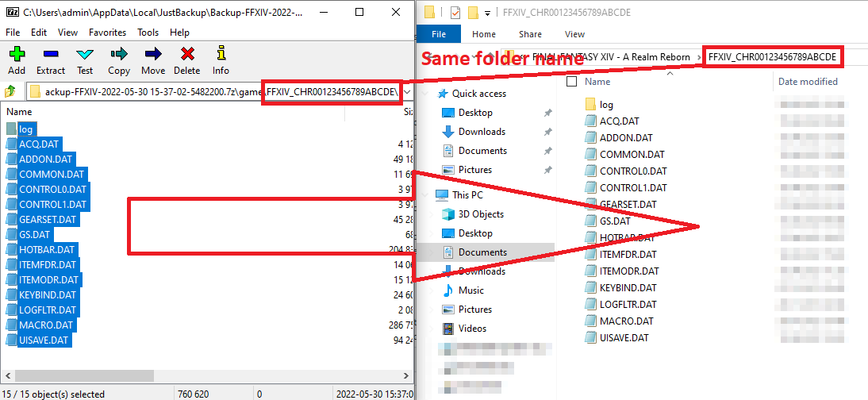Open pinned Pictures under Quick access
The width and height of the screenshot is (868, 400).
pyautogui.click(x=467, y=170)
